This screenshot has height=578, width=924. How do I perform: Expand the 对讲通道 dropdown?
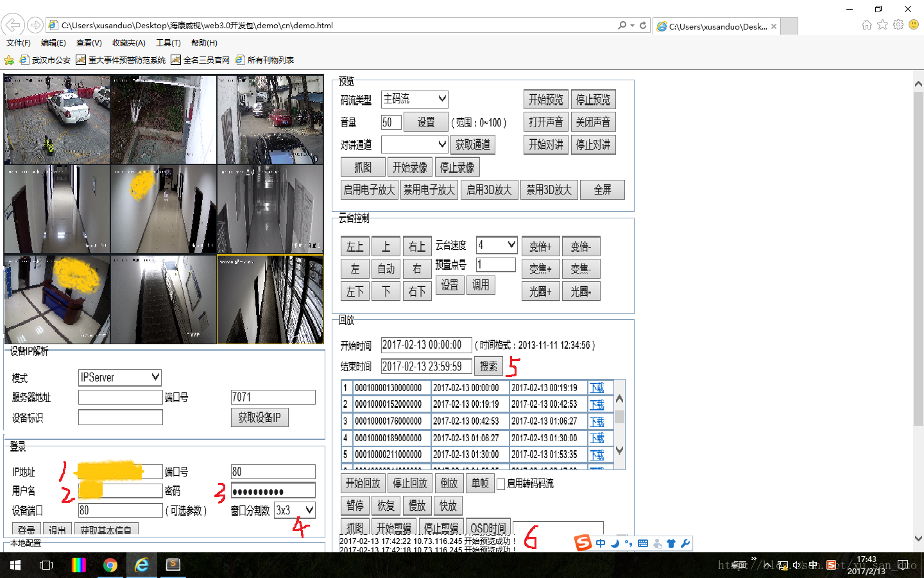point(415,144)
